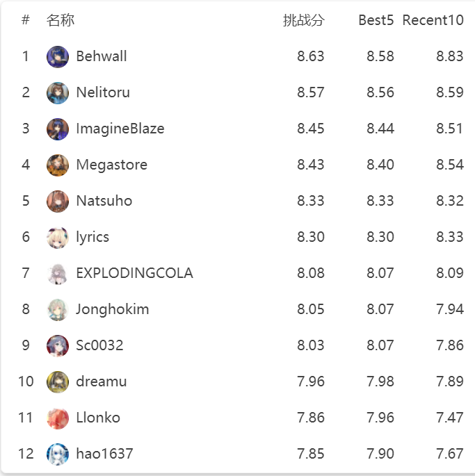475x476 pixels.
Task: Click the # rank column header
Action: tap(26, 20)
